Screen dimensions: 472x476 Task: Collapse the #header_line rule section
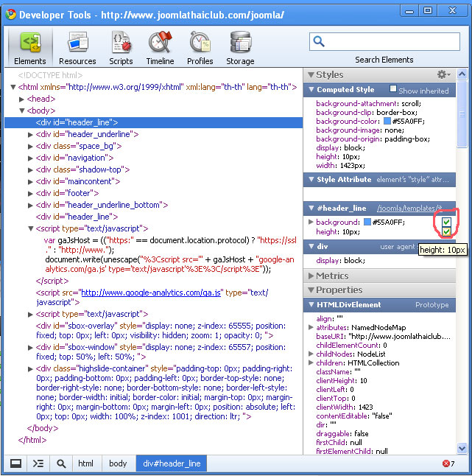coord(311,208)
